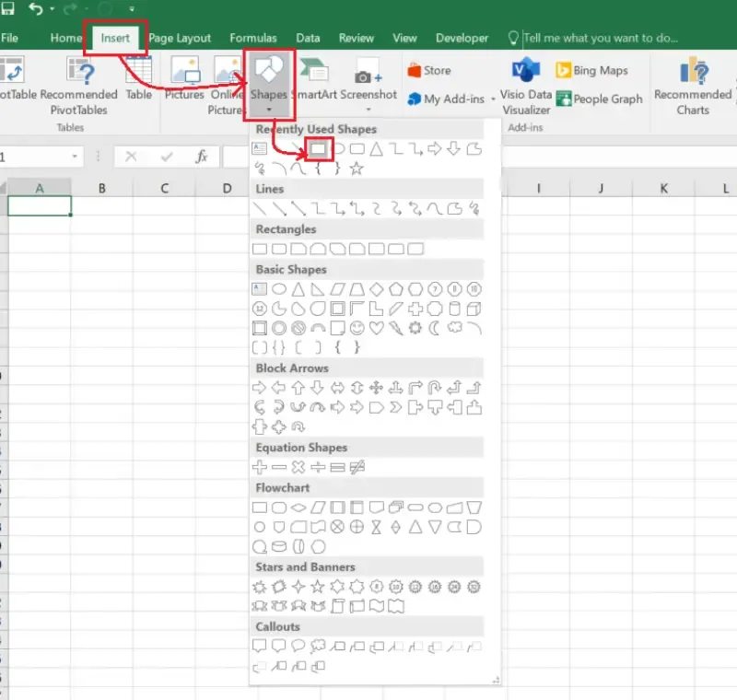Switch to the View tab
This screenshot has height=700, width=737.
click(x=404, y=38)
